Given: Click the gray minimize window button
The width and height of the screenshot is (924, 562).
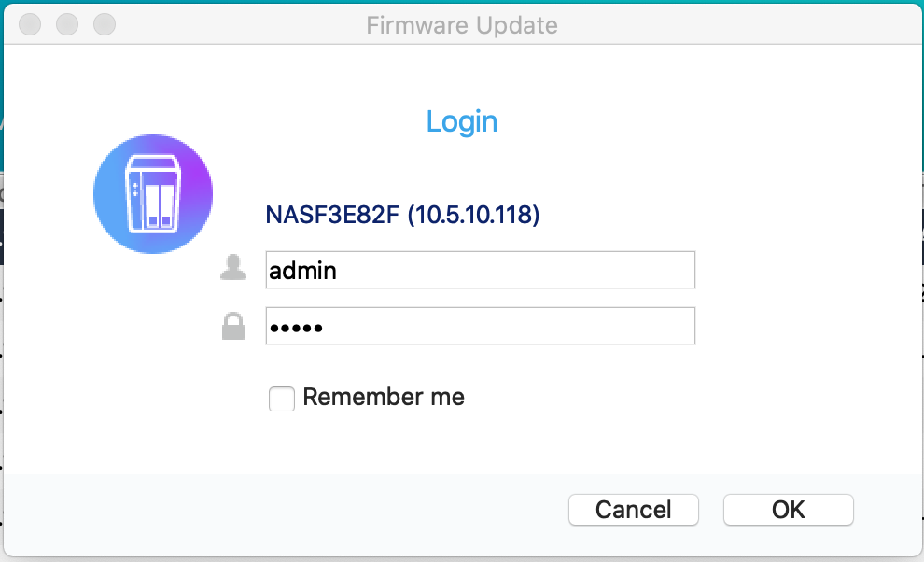Looking at the screenshot, I should [67, 25].
